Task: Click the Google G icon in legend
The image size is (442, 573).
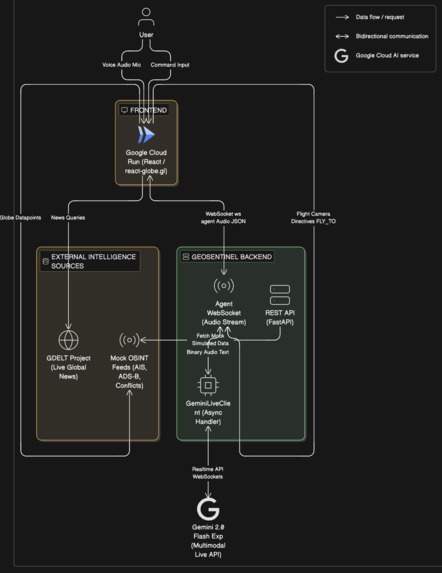Action: tap(341, 56)
